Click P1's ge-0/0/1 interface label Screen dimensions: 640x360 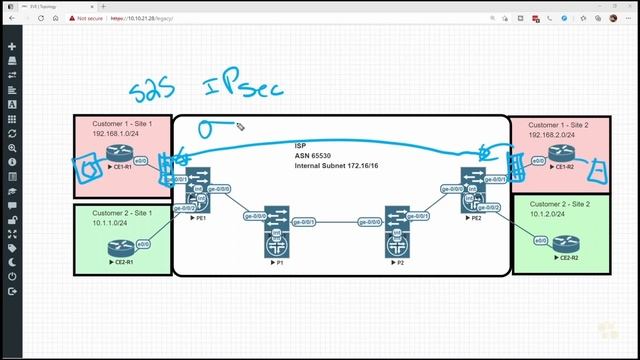click(303, 222)
